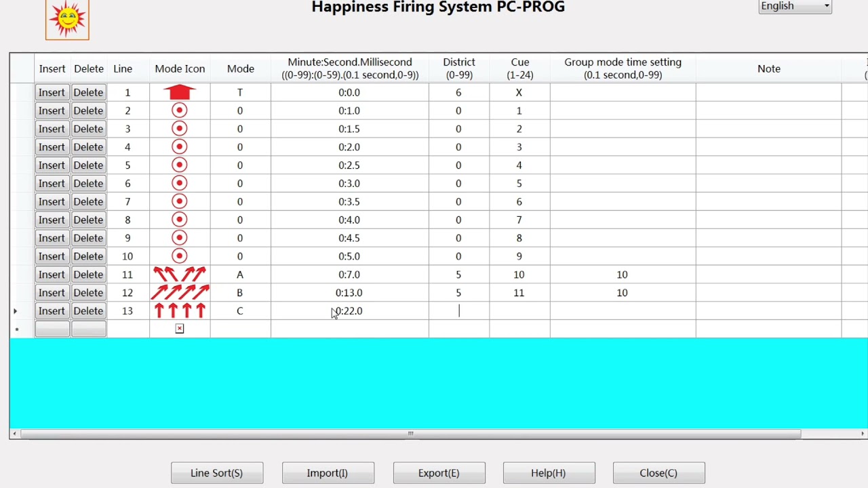The image size is (868, 488).
Task: Click the Mode column header
Action: (241, 68)
